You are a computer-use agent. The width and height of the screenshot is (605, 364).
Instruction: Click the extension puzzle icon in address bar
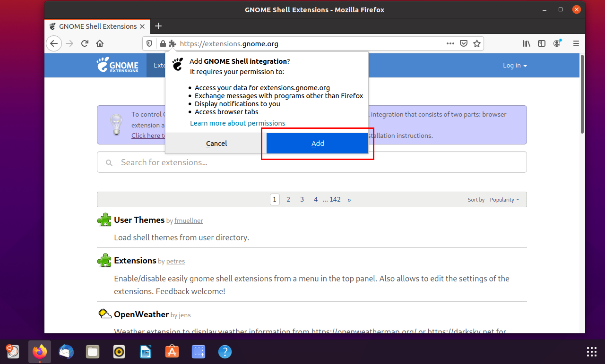(172, 43)
